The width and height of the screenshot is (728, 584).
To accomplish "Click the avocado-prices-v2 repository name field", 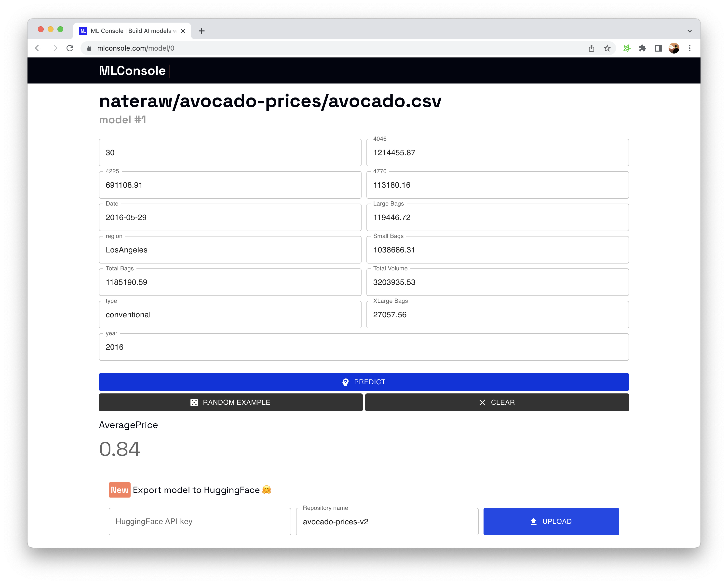I will tap(387, 521).
